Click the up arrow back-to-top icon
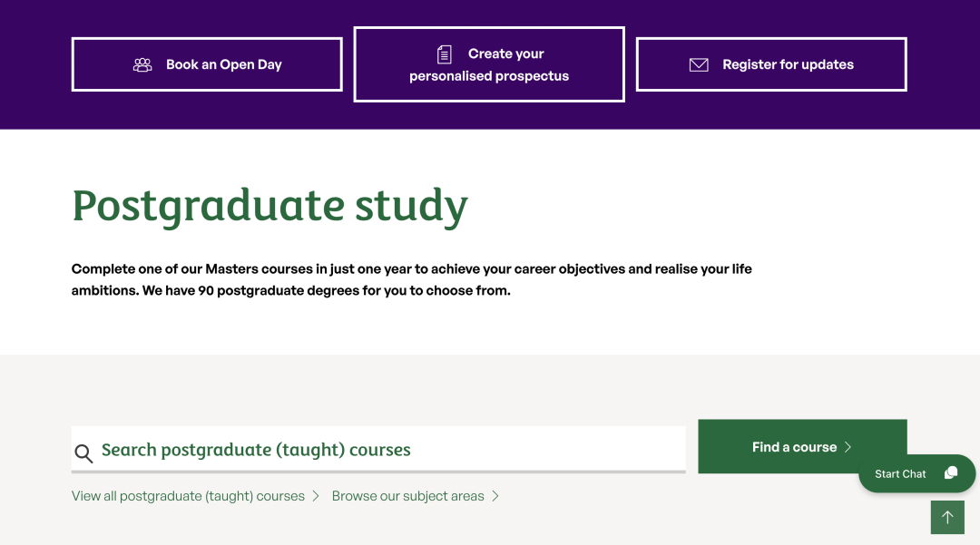Screen dimensions: 980x545 click(x=947, y=517)
